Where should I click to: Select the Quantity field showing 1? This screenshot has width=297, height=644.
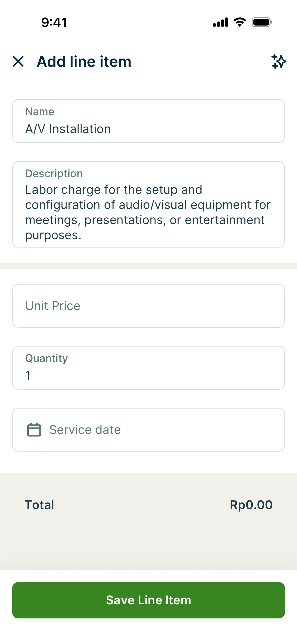(x=148, y=375)
